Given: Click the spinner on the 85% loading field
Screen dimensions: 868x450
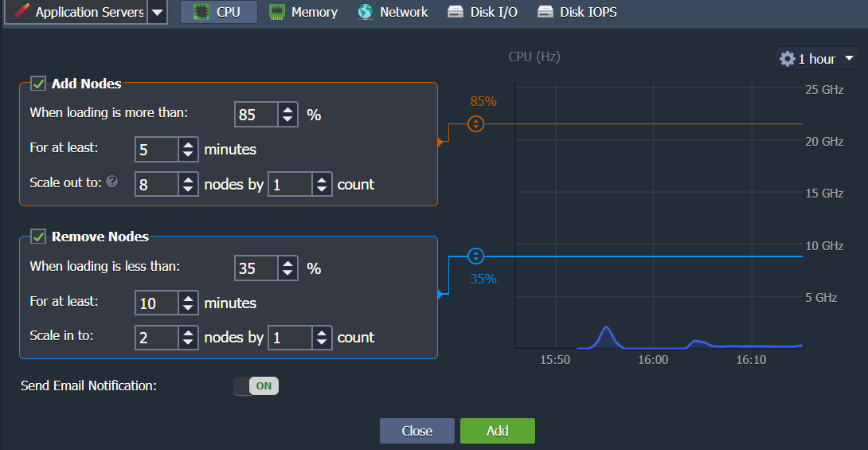Looking at the screenshot, I should (287, 115).
